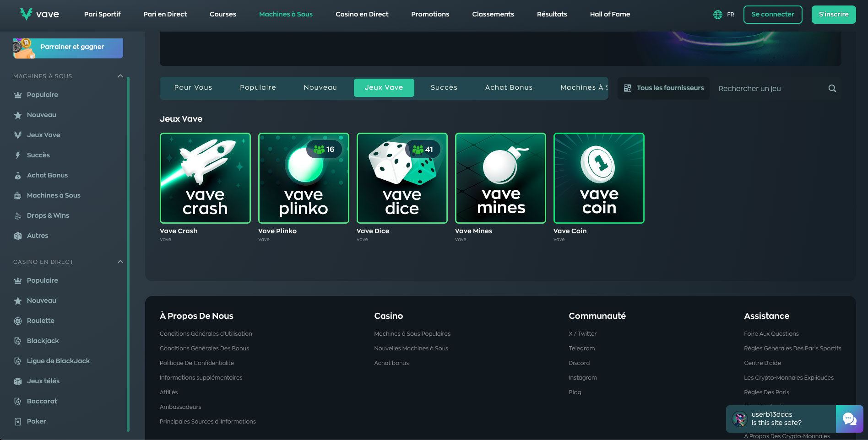The height and width of the screenshot is (440, 868).
Task: Collapse the Machines à Sous sidebar section
Action: (x=120, y=76)
